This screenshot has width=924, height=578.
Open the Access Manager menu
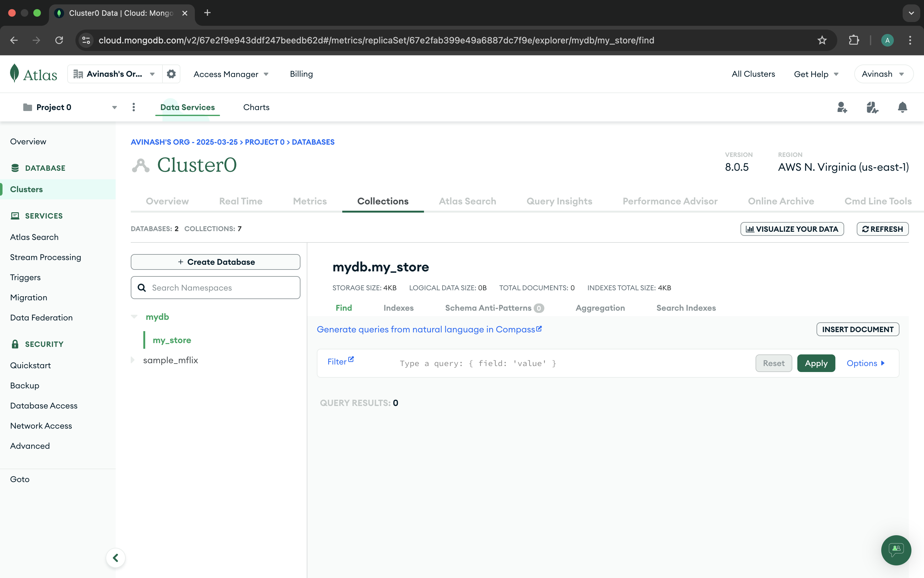(231, 74)
